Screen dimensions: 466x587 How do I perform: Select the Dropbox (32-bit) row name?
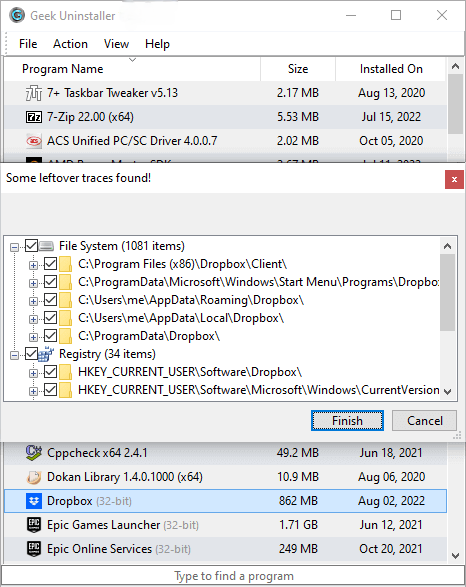point(89,501)
